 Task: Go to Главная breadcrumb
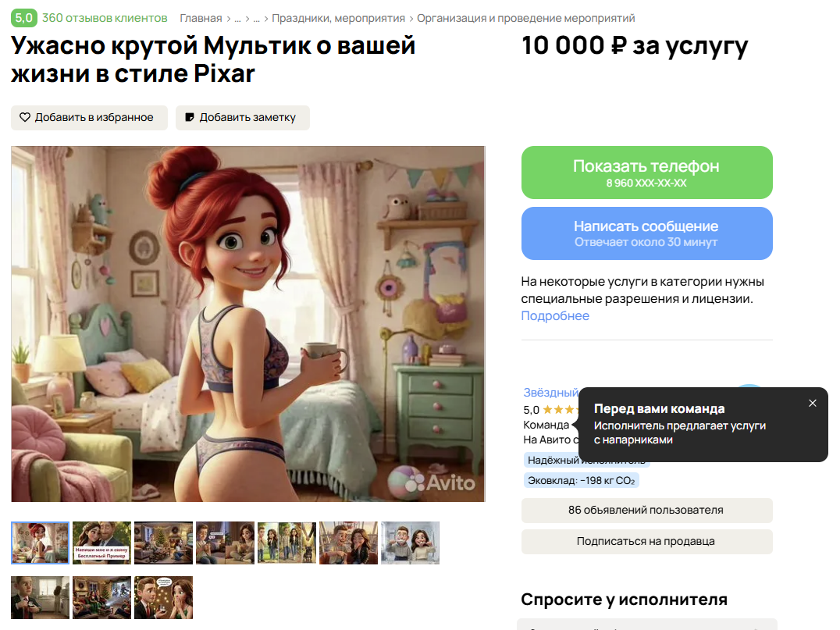[201, 18]
